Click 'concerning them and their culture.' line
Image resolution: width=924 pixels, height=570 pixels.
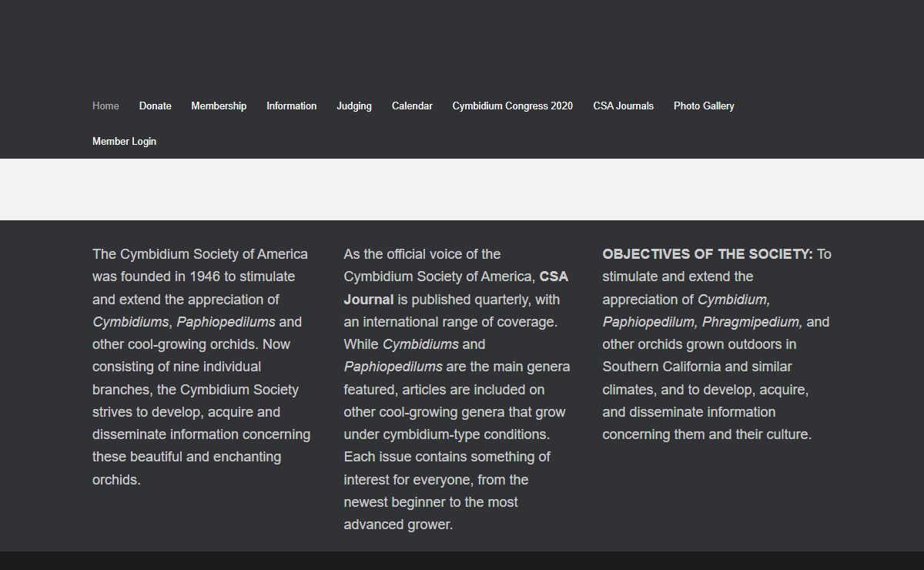(x=707, y=434)
